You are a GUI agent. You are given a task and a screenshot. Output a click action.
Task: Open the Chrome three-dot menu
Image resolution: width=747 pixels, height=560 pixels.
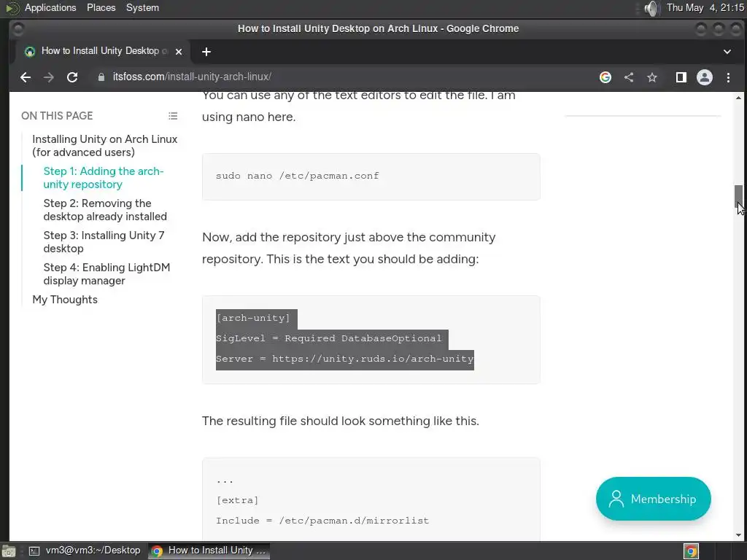(728, 77)
